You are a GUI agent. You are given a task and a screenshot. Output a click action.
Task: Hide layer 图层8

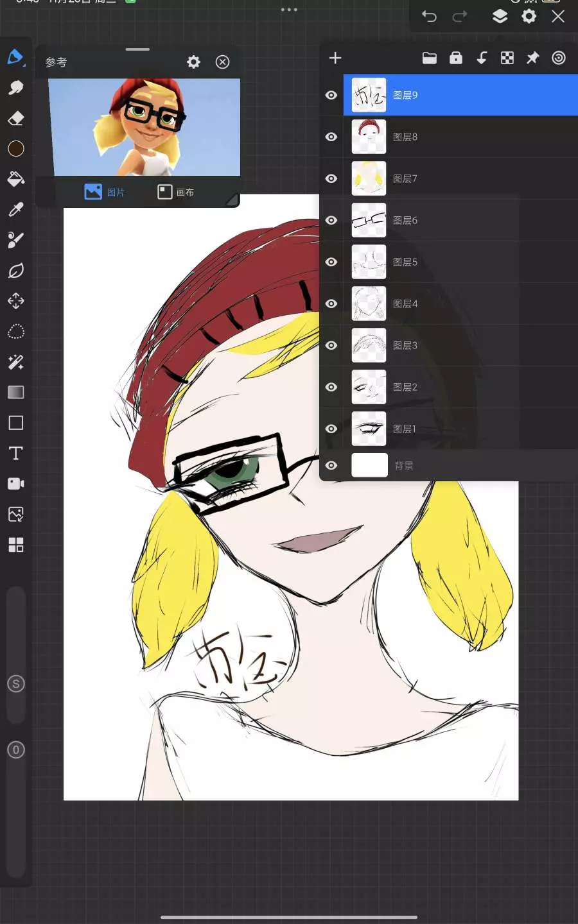pos(331,137)
